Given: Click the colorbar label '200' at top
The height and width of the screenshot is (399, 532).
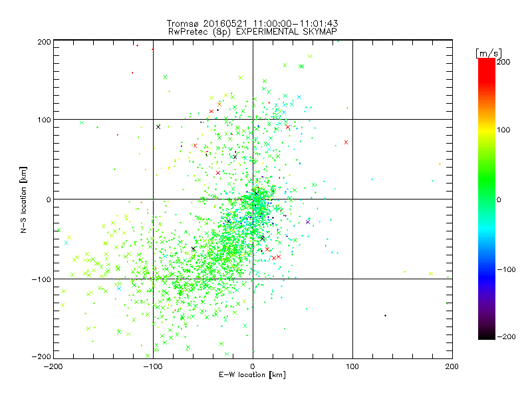Looking at the screenshot, I should (503, 61).
